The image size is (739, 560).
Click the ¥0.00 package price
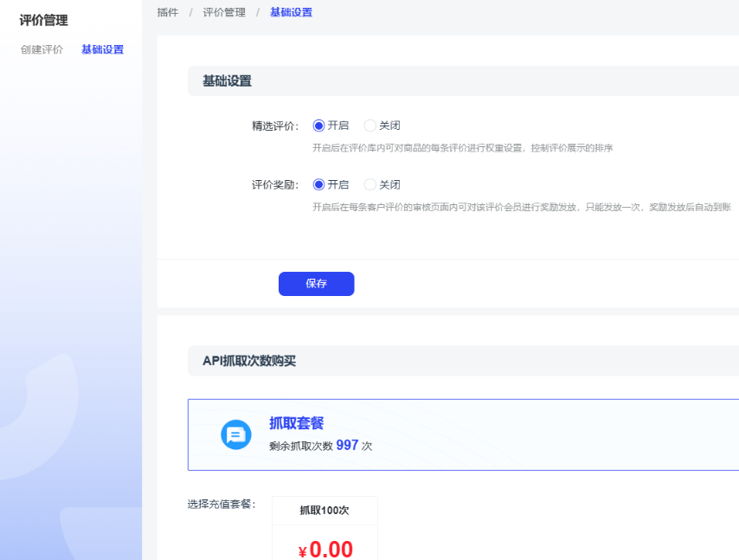tap(325, 549)
